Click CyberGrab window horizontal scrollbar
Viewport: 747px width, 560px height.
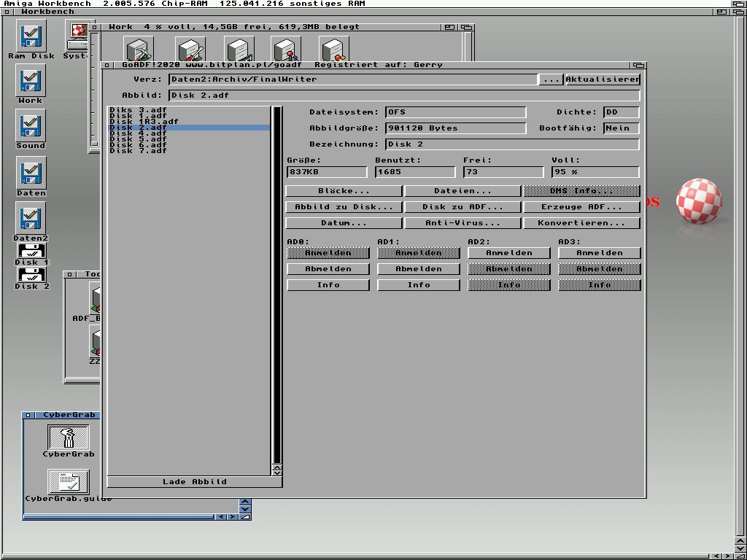pos(119,517)
